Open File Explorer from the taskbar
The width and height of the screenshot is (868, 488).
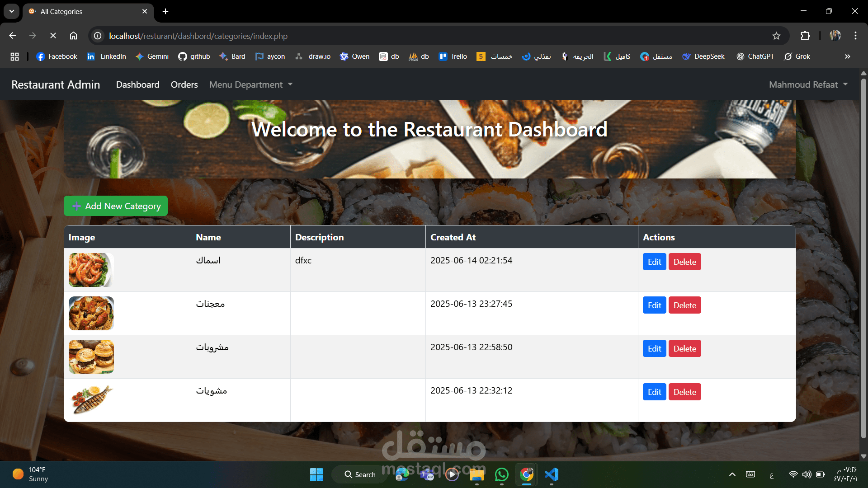477,474
